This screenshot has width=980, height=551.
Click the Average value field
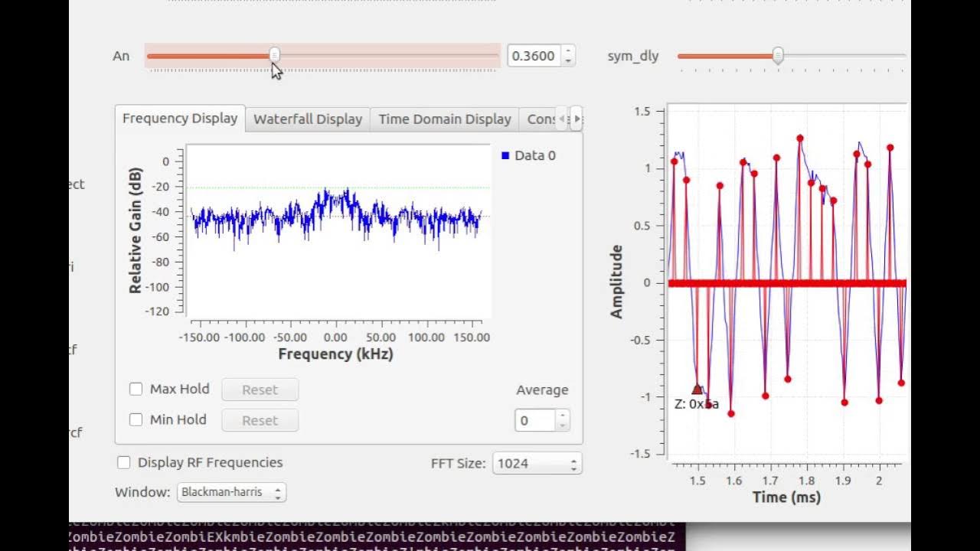tap(535, 420)
